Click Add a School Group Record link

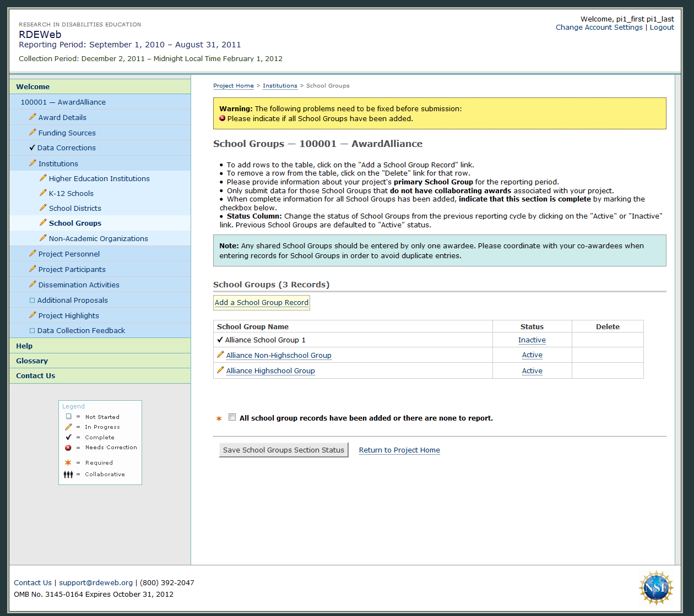click(x=262, y=302)
